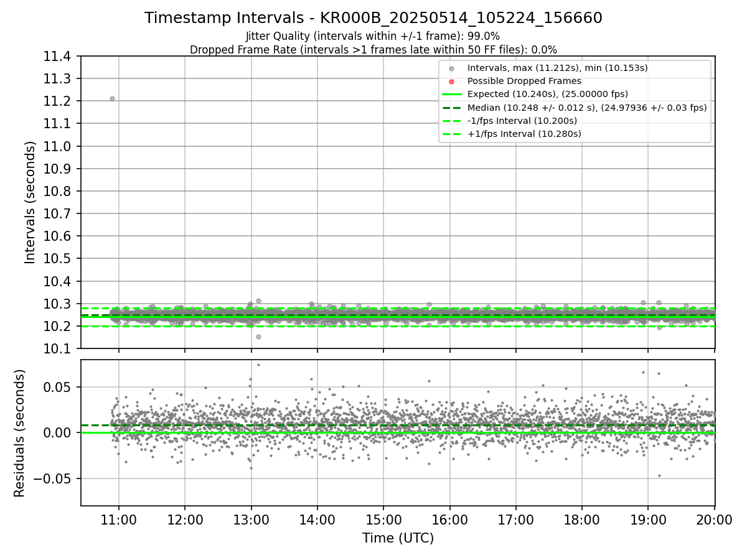Click the '11:00' x-axis tick label
Screen dimensions: 747x560
pyautogui.click(x=119, y=519)
